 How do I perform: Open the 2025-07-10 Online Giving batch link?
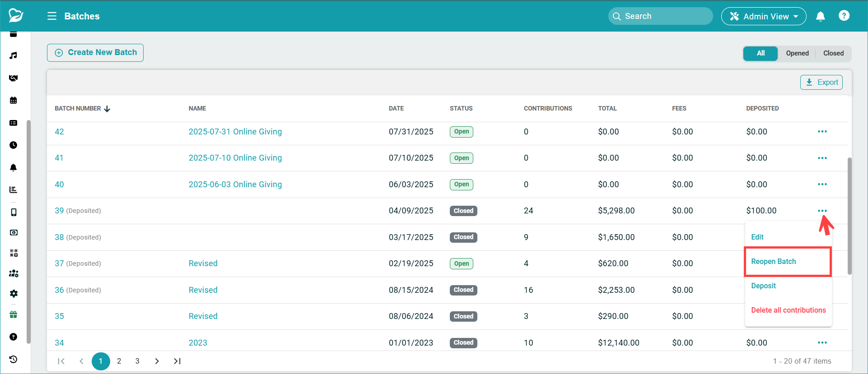click(x=235, y=158)
